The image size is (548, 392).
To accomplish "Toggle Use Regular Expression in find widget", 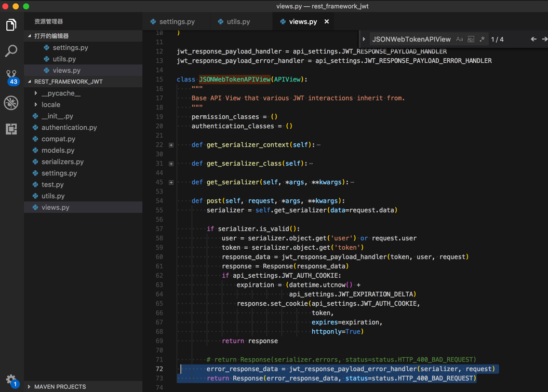I will click(x=482, y=39).
